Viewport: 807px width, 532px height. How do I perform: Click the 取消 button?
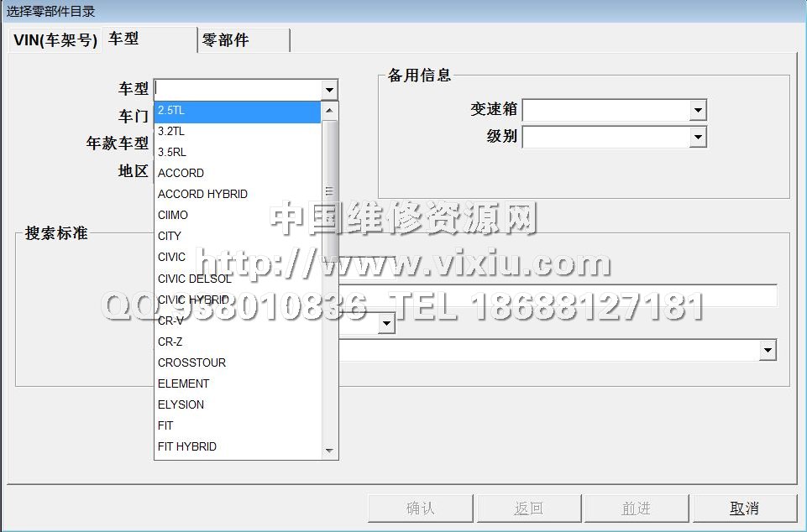tap(744, 509)
